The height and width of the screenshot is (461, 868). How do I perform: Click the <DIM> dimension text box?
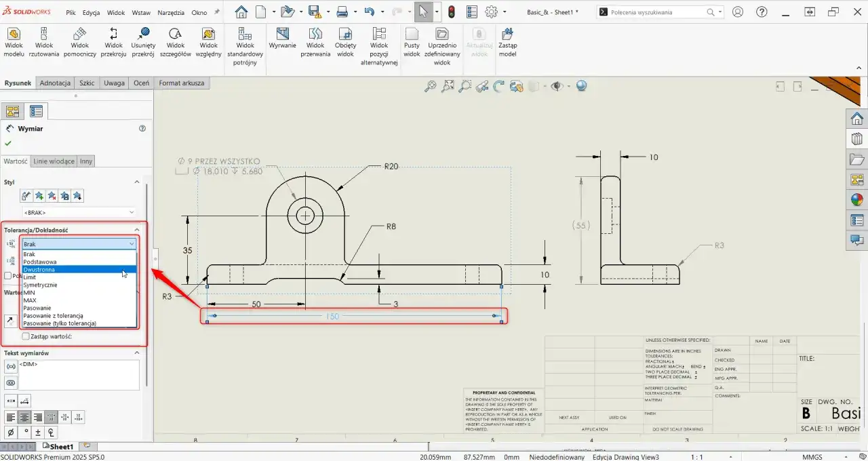(x=79, y=375)
